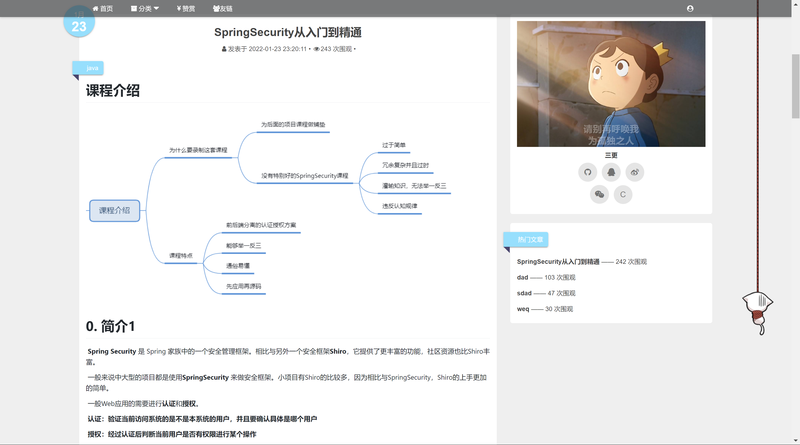Click the 热门文章 section label
Screen dimensions: 800x445
pyautogui.click(x=526, y=239)
